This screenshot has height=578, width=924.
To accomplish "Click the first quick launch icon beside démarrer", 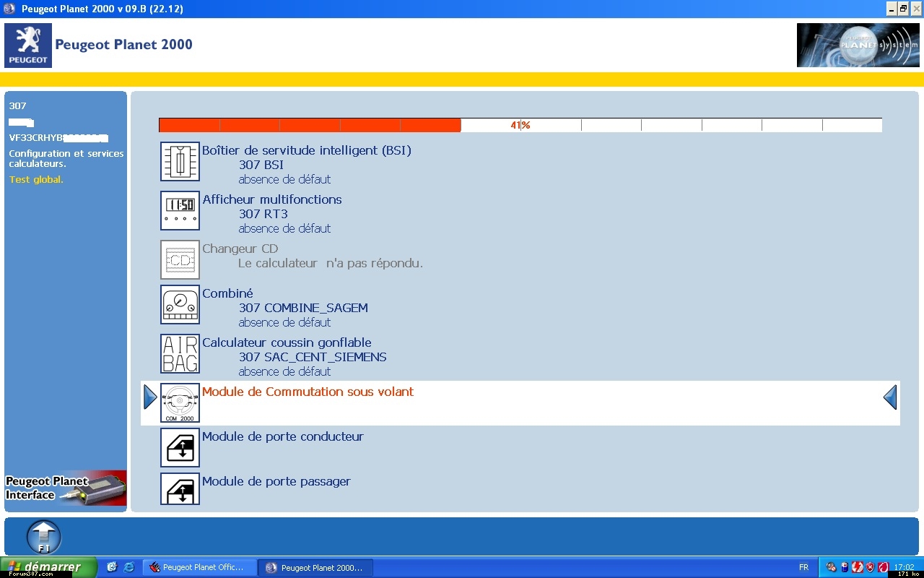I will tap(112, 568).
